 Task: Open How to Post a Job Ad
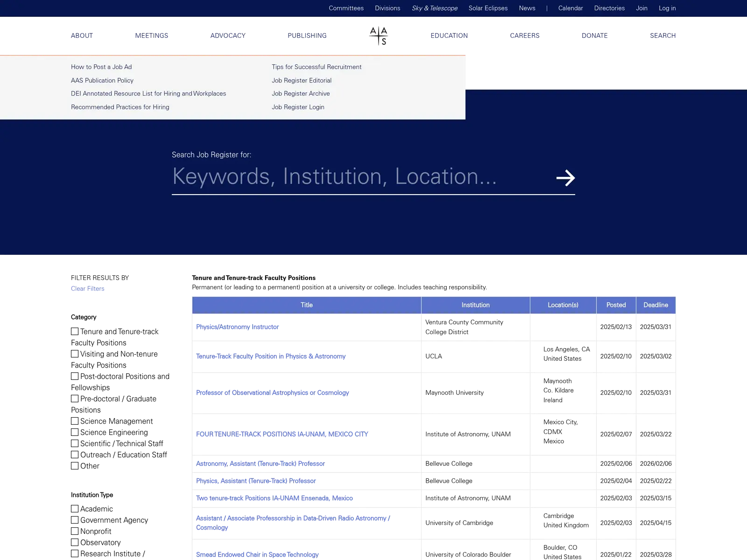pos(101,67)
